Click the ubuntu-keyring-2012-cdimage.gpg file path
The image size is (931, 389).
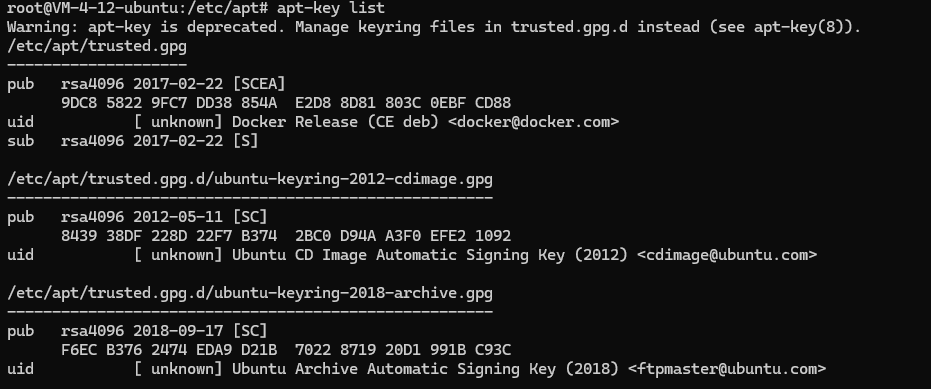tap(250, 179)
